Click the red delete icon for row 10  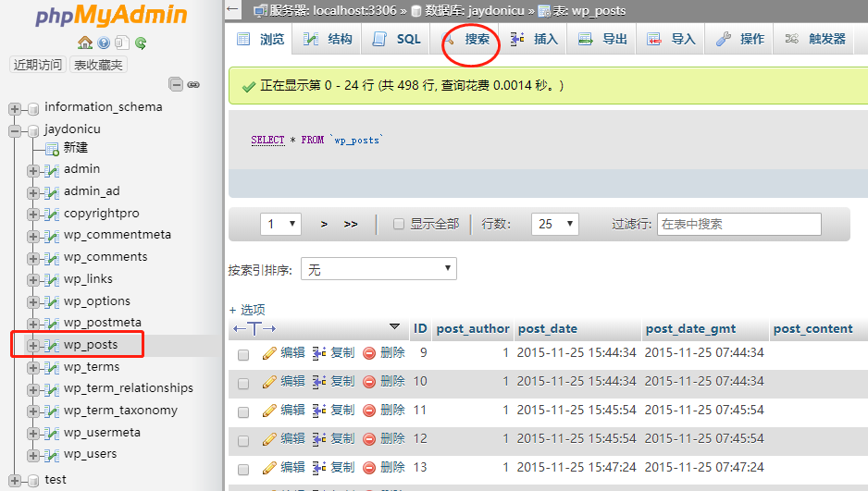(x=369, y=382)
